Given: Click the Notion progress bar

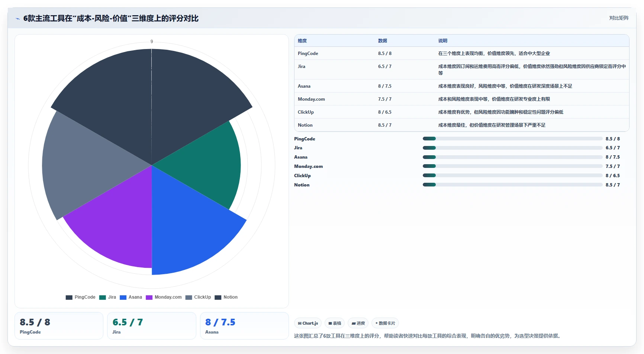Looking at the screenshot, I should tap(512, 185).
